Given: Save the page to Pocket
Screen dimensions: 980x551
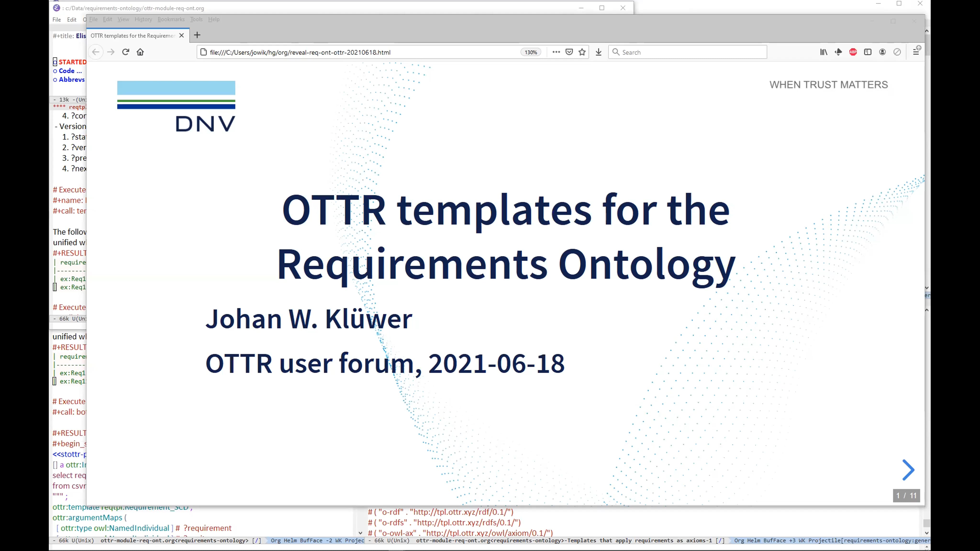Looking at the screenshot, I should pos(569,52).
